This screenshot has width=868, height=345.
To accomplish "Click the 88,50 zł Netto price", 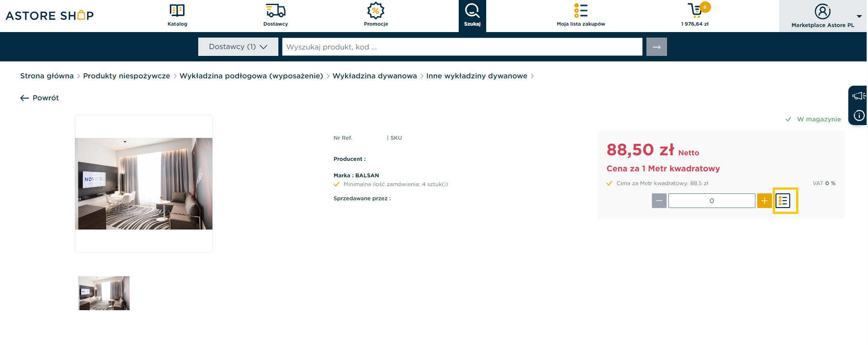I will (653, 150).
